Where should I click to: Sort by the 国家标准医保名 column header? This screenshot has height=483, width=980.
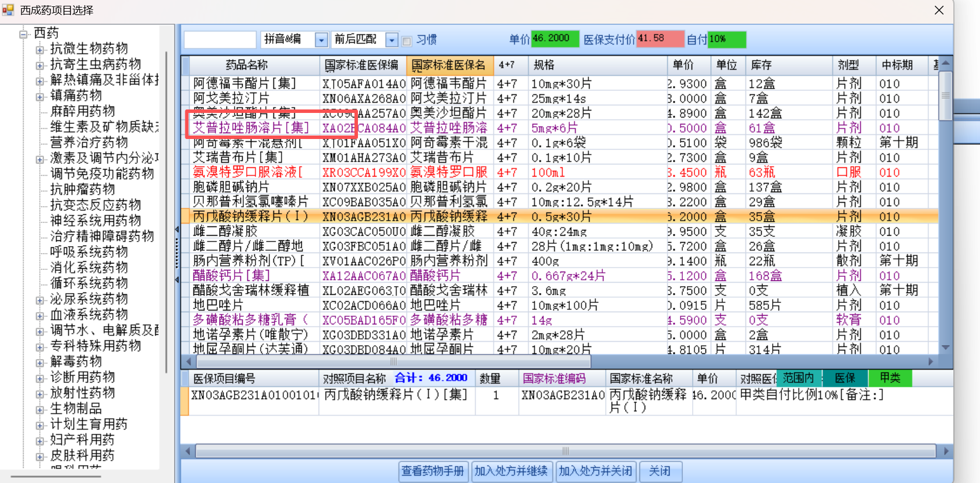[450, 65]
